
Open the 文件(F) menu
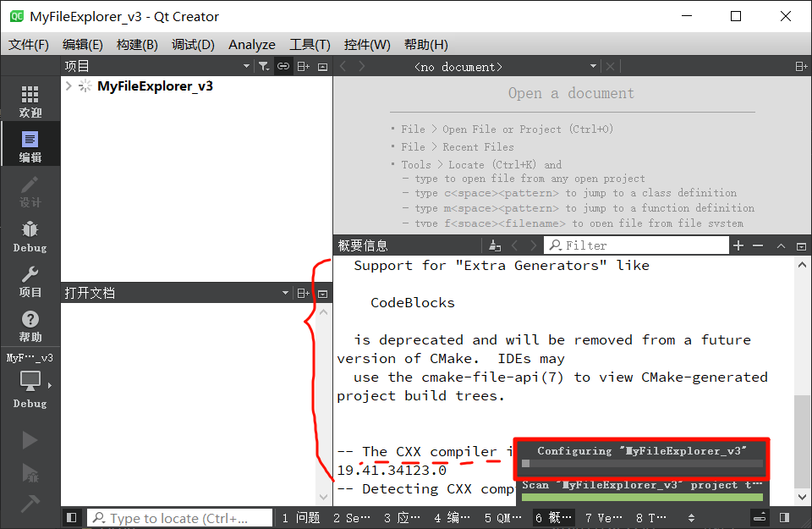(29, 45)
